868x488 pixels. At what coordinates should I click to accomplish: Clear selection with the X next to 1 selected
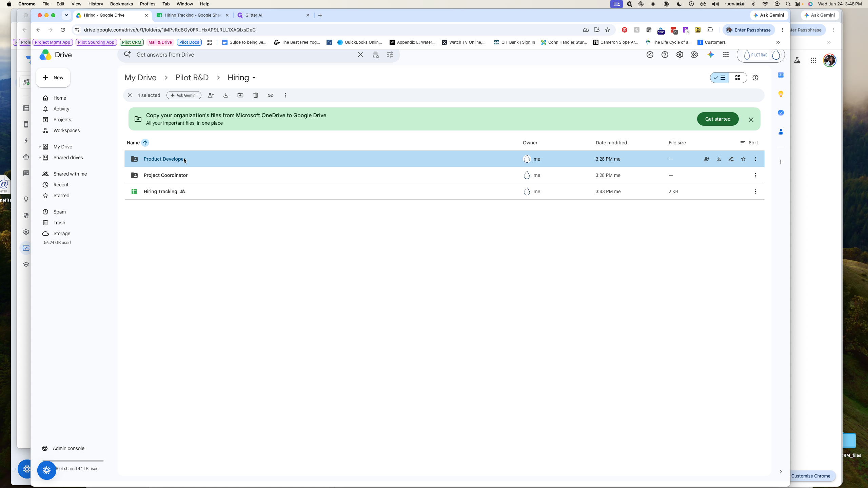pos(130,95)
